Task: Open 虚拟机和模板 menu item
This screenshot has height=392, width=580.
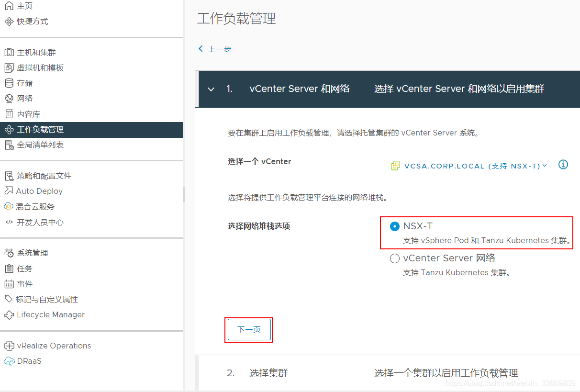Action: pos(40,67)
